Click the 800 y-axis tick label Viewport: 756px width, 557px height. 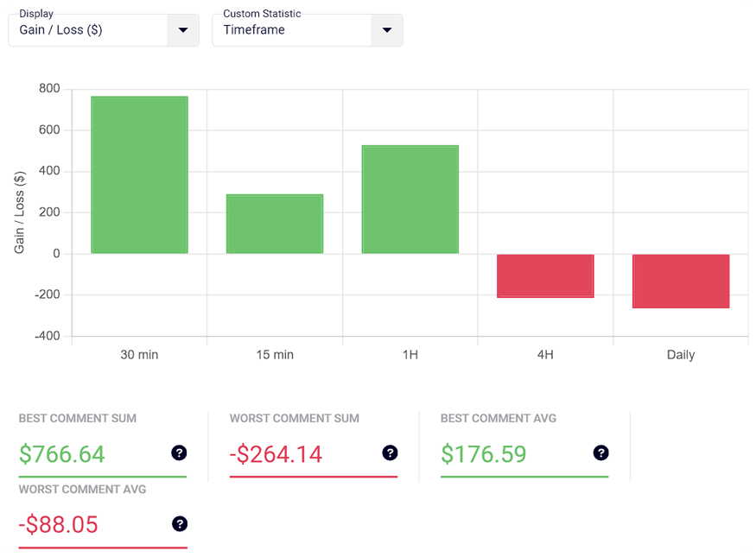49,89
